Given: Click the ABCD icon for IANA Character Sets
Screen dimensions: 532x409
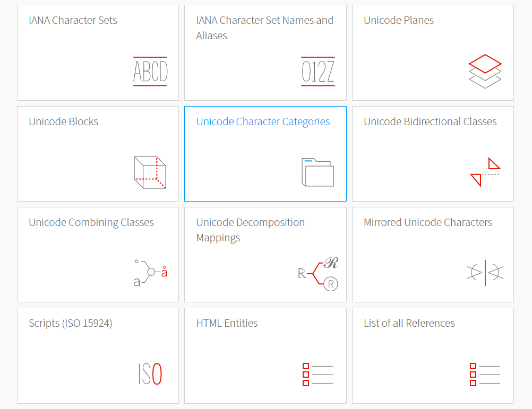Looking at the screenshot, I should [150, 71].
